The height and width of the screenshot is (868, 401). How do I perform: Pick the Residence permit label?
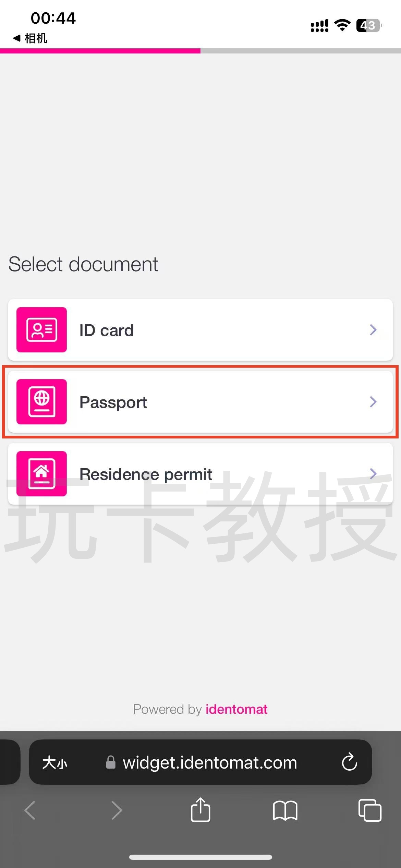click(146, 474)
